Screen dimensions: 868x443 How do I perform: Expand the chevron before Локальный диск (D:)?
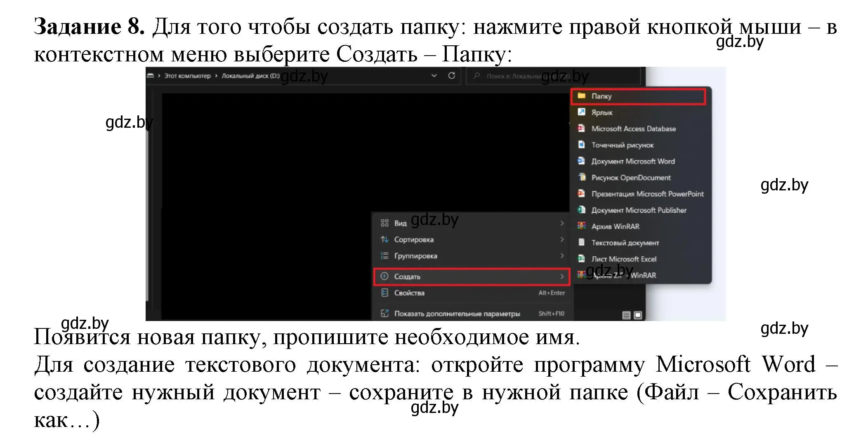pos(216,76)
